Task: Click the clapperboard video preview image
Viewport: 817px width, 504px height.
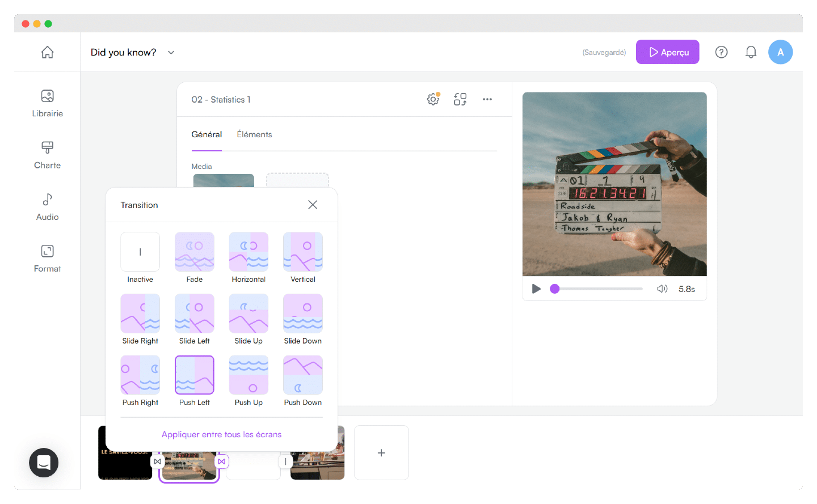Action: coord(614,184)
